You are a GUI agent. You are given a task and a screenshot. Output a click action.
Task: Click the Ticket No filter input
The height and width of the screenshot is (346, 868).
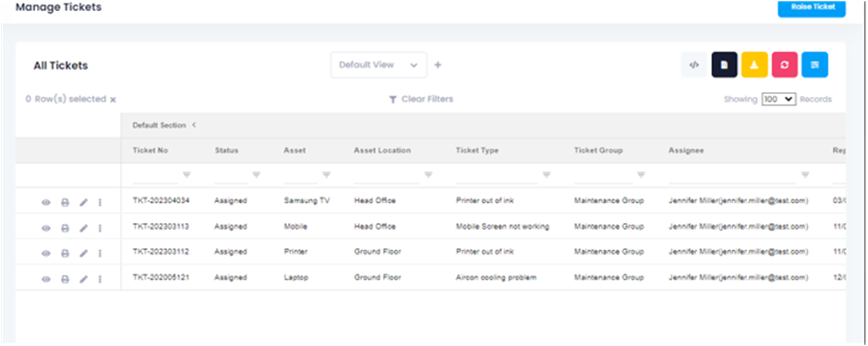pyautogui.click(x=155, y=175)
